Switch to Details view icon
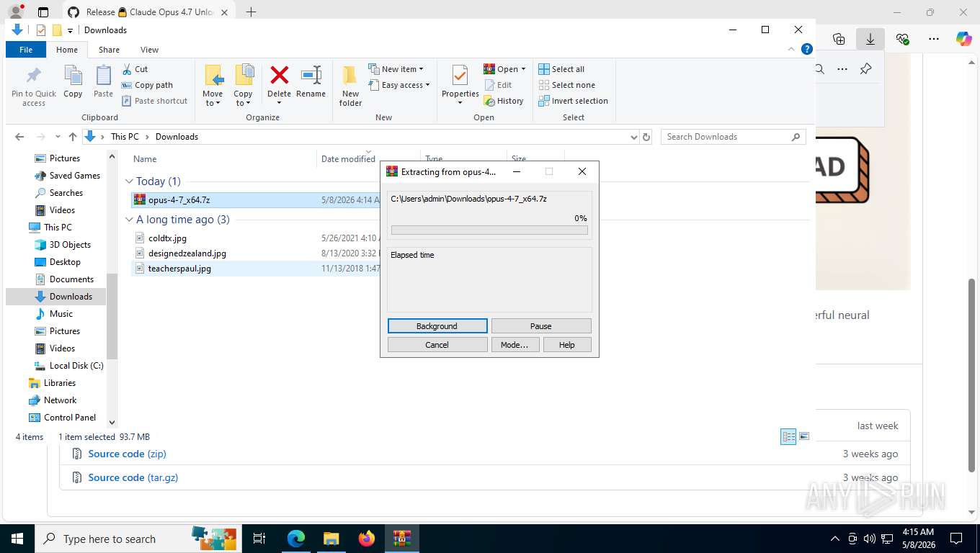Image resolution: width=980 pixels, height=553 pixels. [x=788, y=436]
